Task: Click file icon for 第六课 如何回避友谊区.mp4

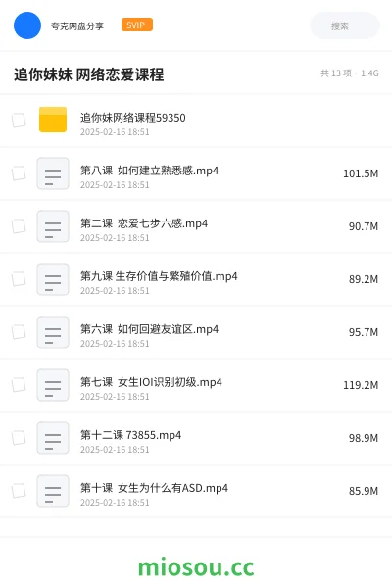Action: point(53,332)
